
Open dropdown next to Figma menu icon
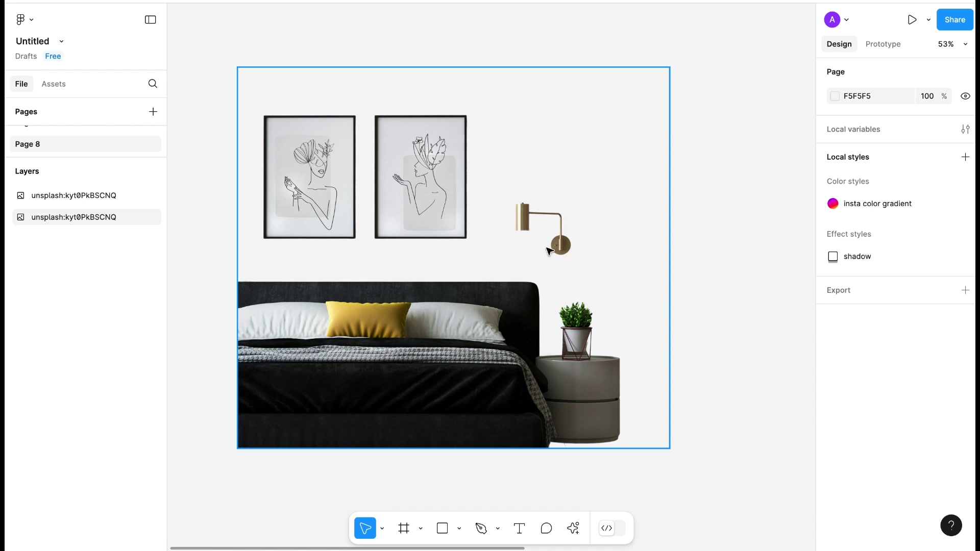tap(32, 19)
